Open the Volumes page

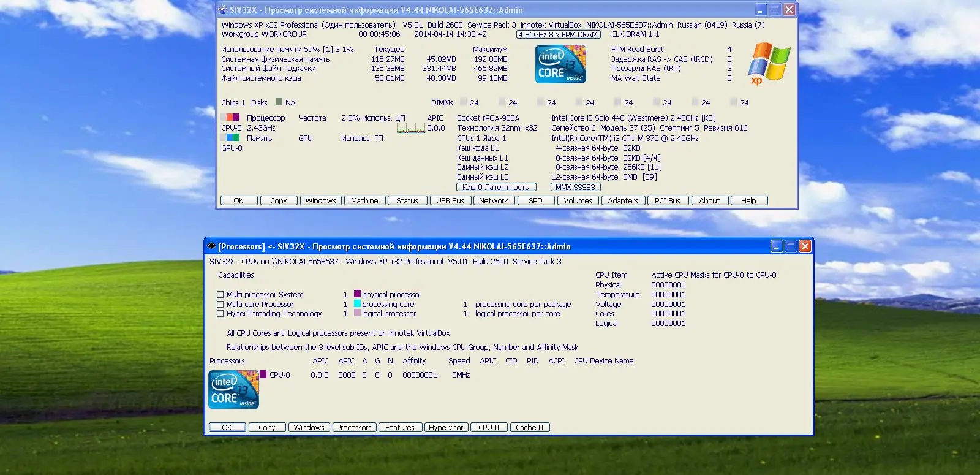[578, 201]
